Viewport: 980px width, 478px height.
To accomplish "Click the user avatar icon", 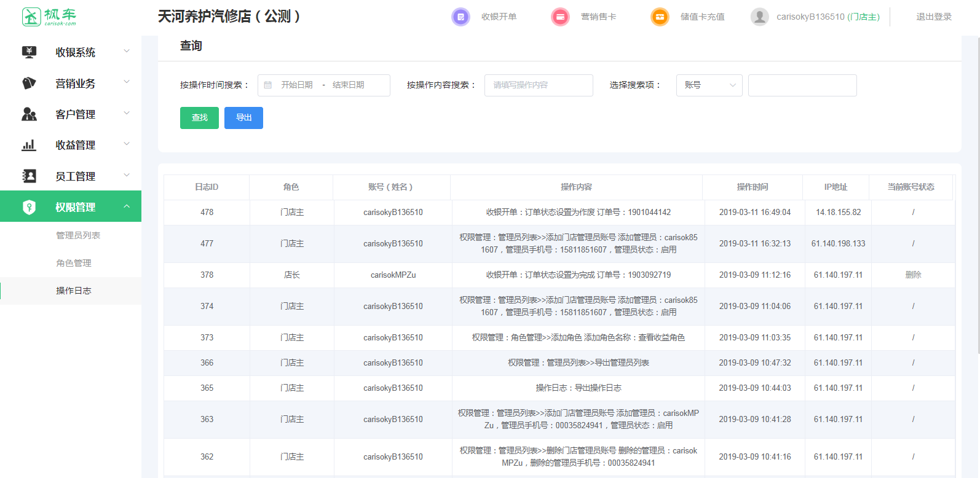I will tap(760, 17).
